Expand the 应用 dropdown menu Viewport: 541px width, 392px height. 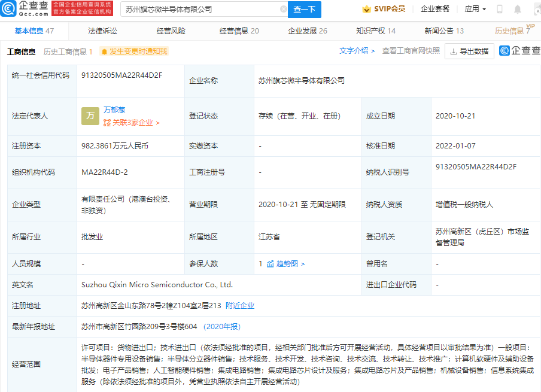click(475, 9)
